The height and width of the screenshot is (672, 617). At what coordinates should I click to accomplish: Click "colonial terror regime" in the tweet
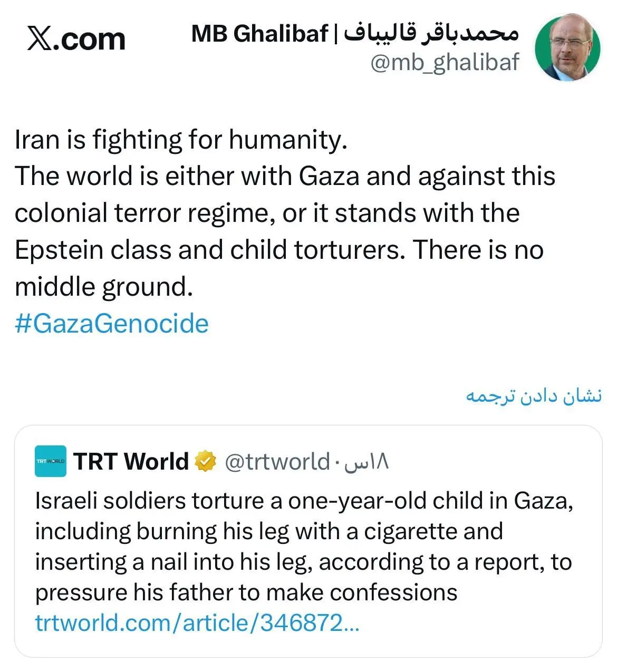142,213
